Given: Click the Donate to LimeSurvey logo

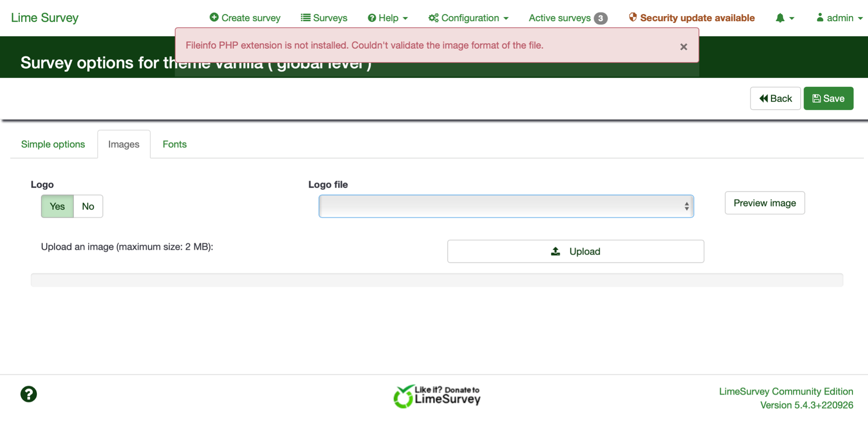Looking at the screenshot, I should click(437, 396).
